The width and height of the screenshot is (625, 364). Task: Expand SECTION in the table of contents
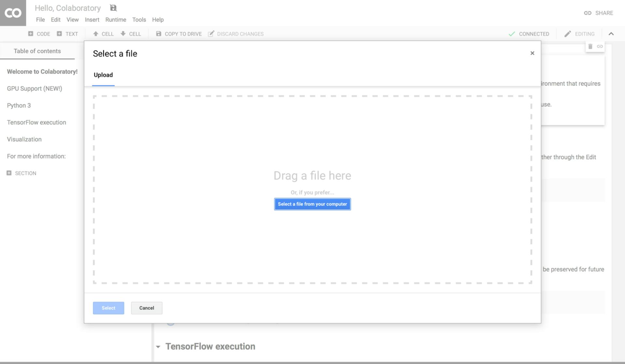point(9,173)
